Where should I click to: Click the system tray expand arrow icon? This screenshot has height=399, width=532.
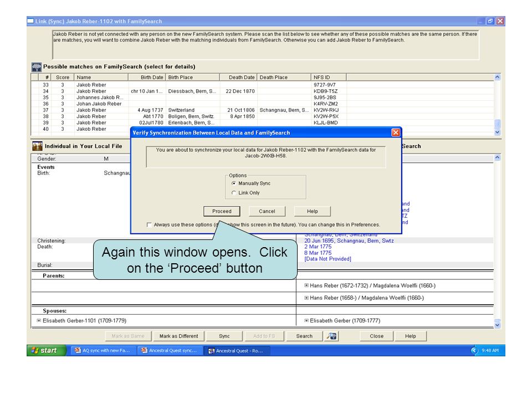pos(474,350)
